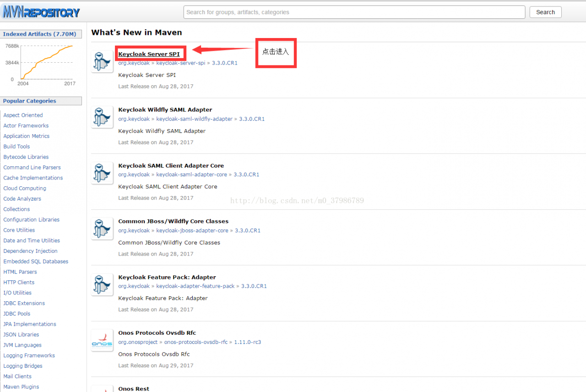Open the Keycloak Feature Pack: Adapter icon
586x392 pixels.
click(x=102, y=285)
